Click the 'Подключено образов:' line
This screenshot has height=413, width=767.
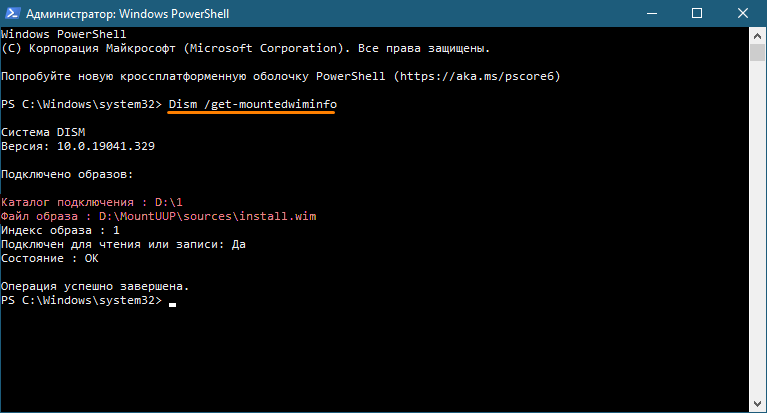pyautogui.click(x=67, y=175)
